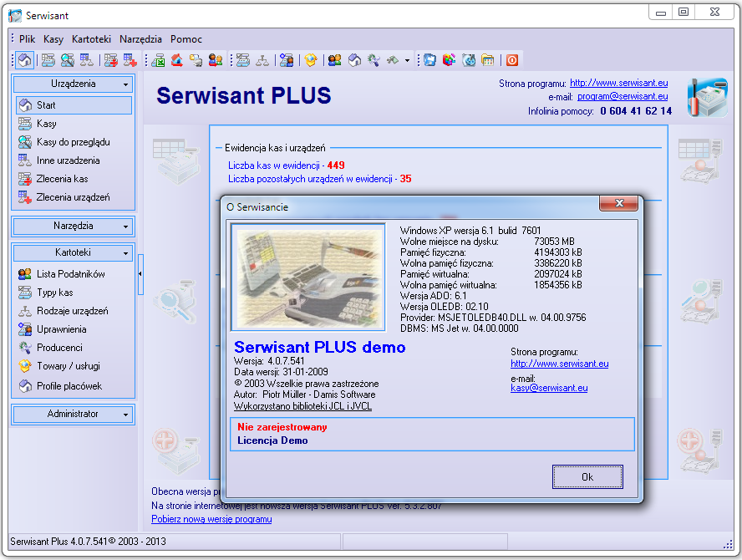Click the colorful cubes toolbar icon

pyautogui.click(x=449, y=60)
